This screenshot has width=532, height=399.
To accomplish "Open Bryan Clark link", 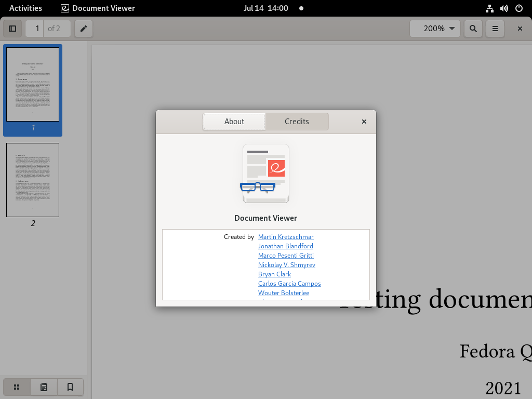I will pyautogui.click(x=274, y=274).
